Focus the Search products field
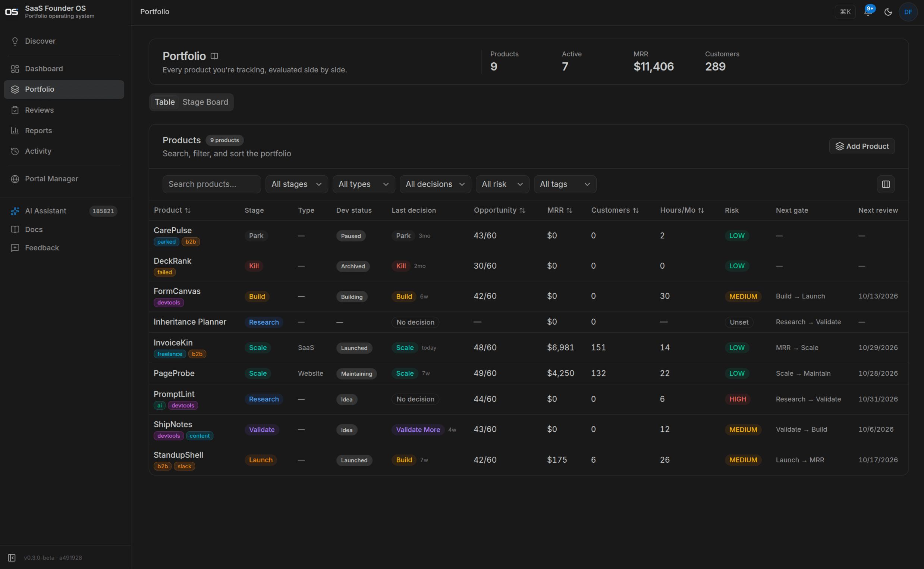Screen dimensions: 924x569 212,184
